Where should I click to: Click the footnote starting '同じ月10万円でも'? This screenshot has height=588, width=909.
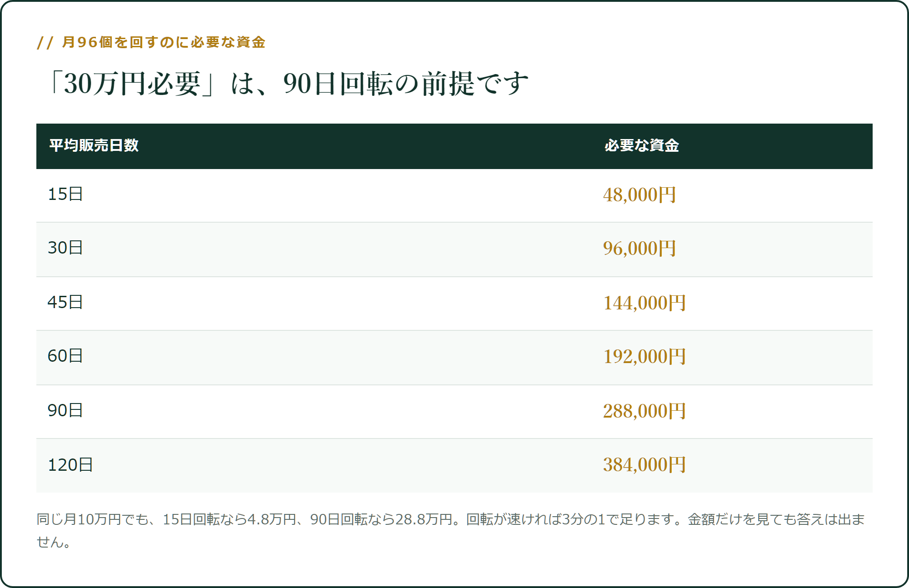click(x=451, y=530)
